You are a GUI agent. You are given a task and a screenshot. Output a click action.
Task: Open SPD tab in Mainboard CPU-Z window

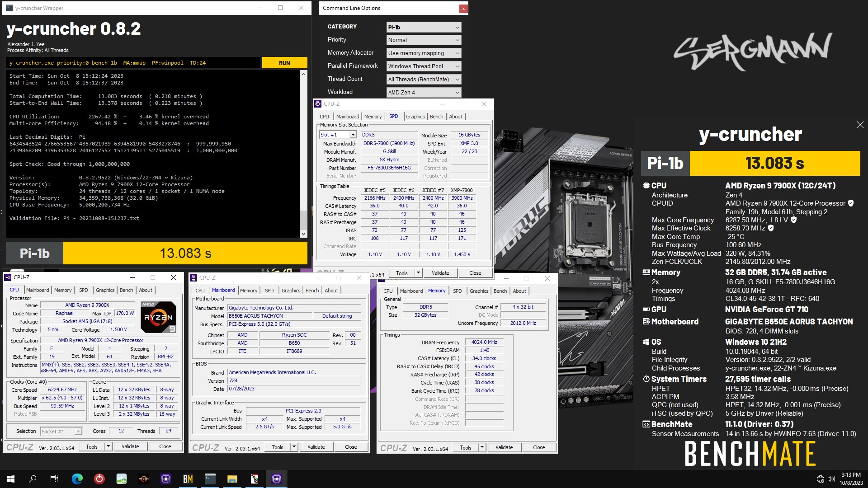pyautogui.click(x=269, y=291)
